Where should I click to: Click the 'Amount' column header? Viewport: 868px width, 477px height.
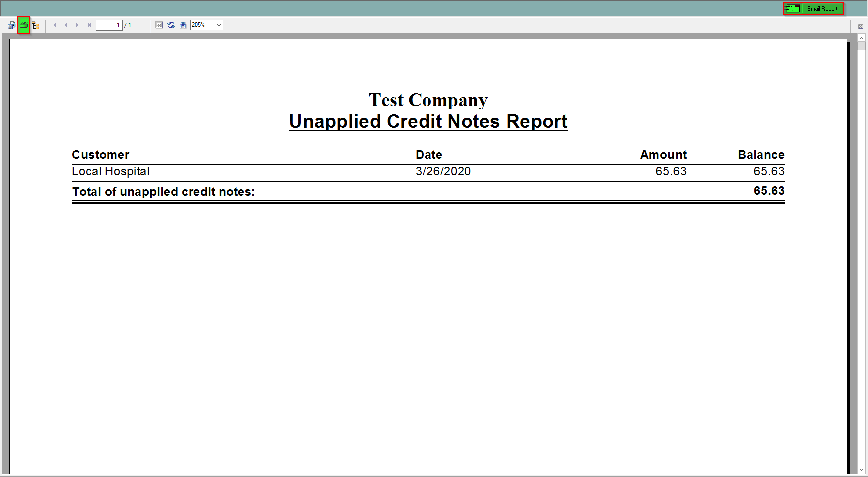(663, 155)
